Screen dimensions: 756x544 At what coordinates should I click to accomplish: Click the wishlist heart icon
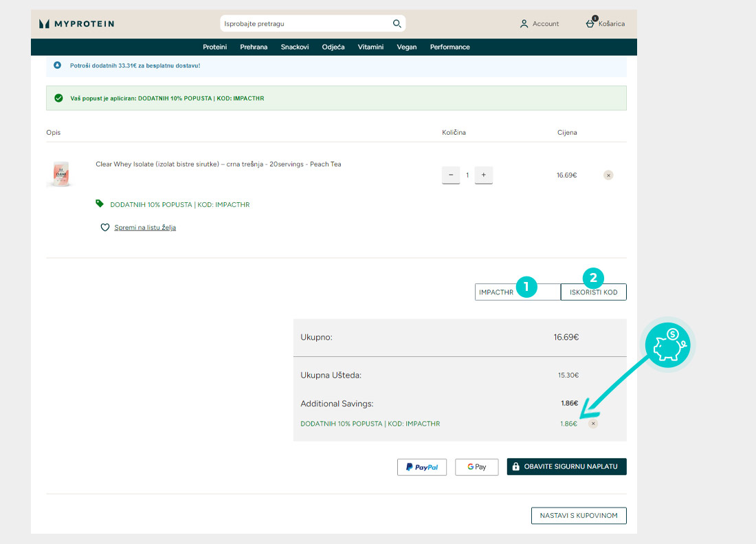[x=104, y=227]
